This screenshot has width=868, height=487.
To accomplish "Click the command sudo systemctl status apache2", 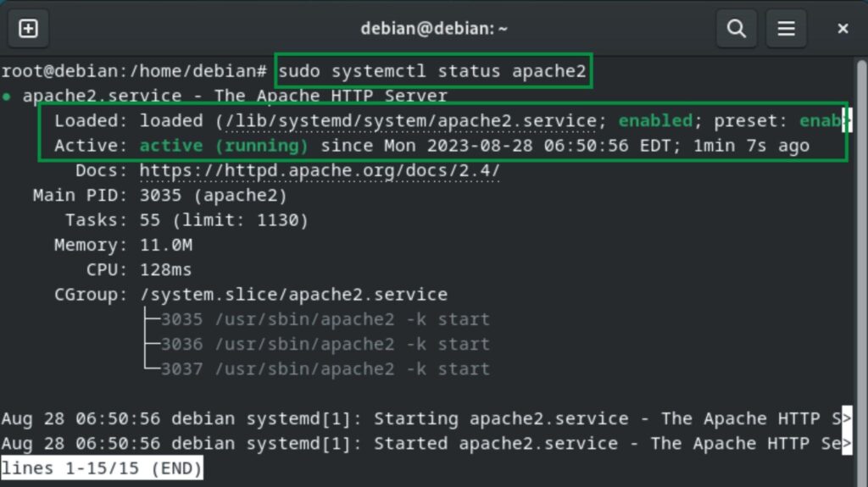I will click(x=431, y=71).
